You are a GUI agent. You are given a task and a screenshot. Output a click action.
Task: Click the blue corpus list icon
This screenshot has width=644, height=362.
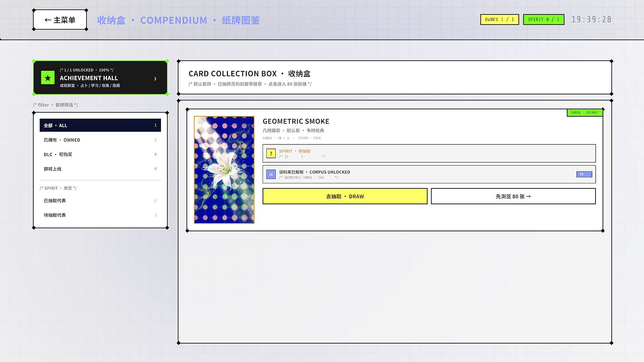(x=271, y=174)
